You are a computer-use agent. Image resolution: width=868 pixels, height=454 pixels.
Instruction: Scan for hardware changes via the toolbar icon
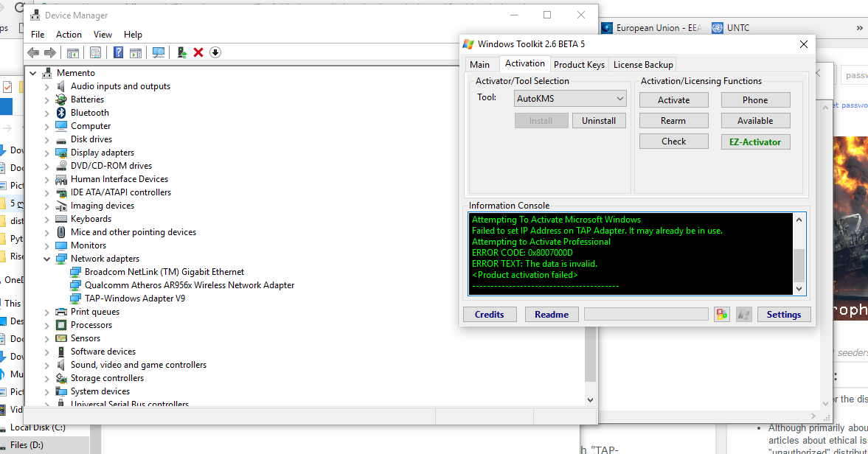click(159, 52)
